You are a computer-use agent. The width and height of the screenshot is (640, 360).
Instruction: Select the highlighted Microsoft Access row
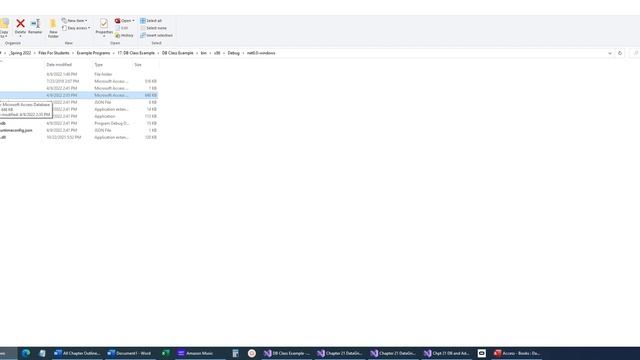79,95
